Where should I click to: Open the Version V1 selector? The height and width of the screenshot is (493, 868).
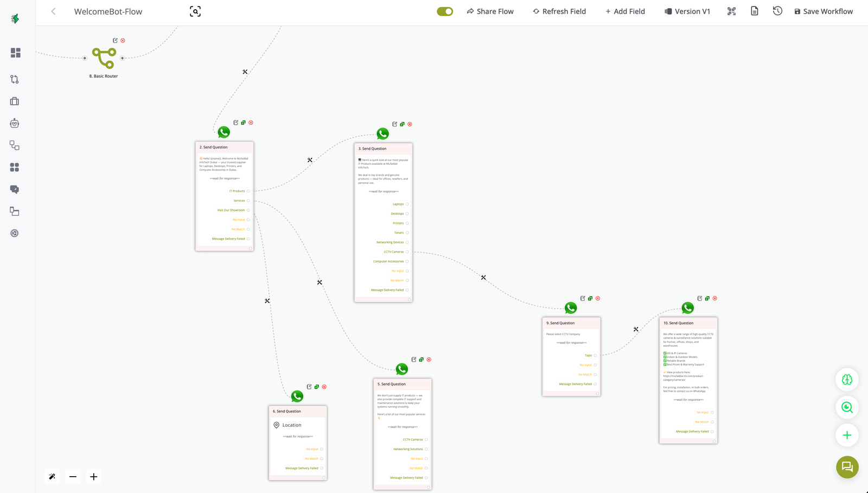tap(687, 11)
